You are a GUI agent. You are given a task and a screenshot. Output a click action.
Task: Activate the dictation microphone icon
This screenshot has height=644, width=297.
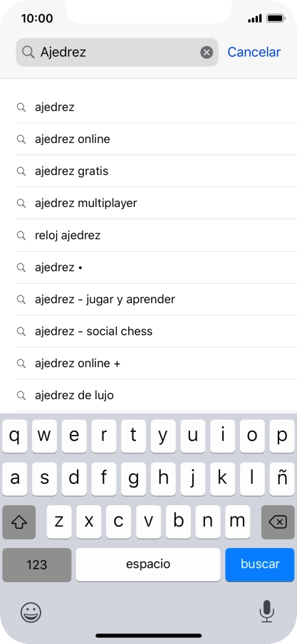click(x=266, y=611)
